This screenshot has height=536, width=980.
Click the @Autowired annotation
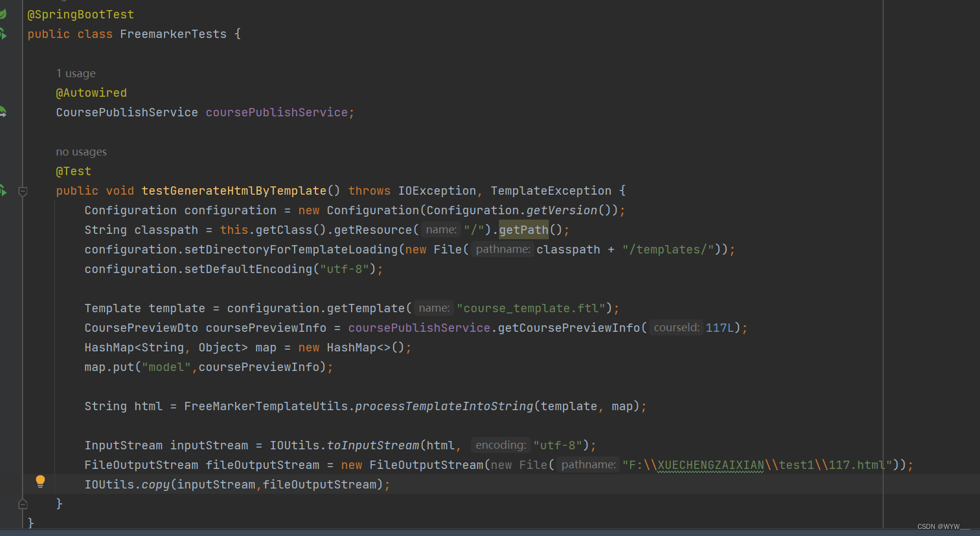(91, 93)
